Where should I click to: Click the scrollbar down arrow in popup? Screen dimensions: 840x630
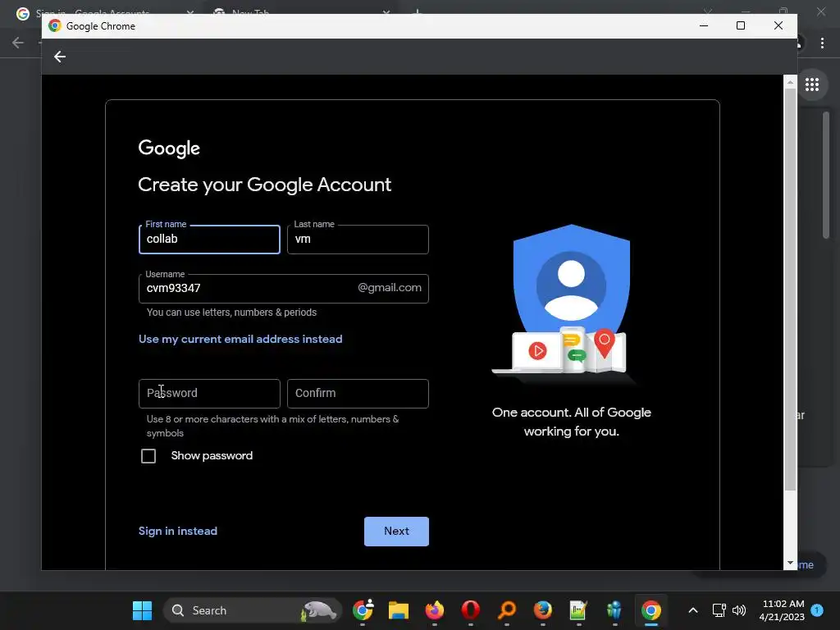(790, 563)
